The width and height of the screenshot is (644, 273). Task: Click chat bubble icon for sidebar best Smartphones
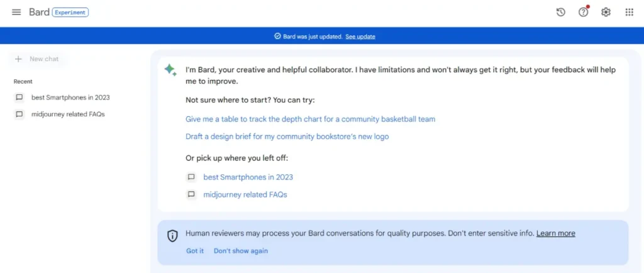(x=19, y=97)
